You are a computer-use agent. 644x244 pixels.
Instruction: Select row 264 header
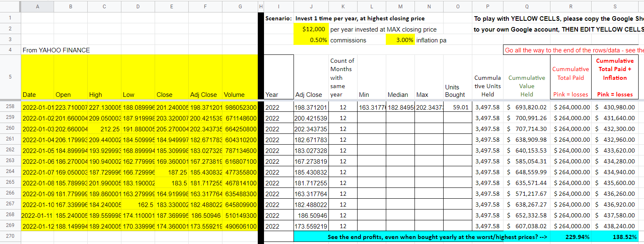pyautogui.click(x=10, y=172)
